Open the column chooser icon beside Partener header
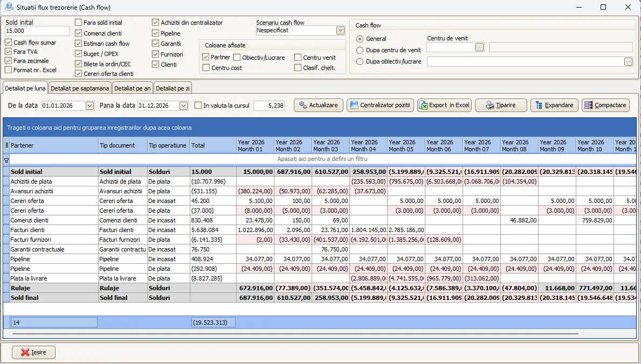 [x=6, y=145]
